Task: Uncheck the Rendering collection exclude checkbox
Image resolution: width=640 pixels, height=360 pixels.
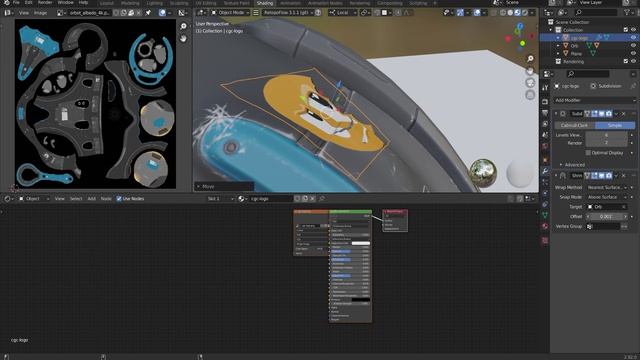Action: (x=626, y=61)
